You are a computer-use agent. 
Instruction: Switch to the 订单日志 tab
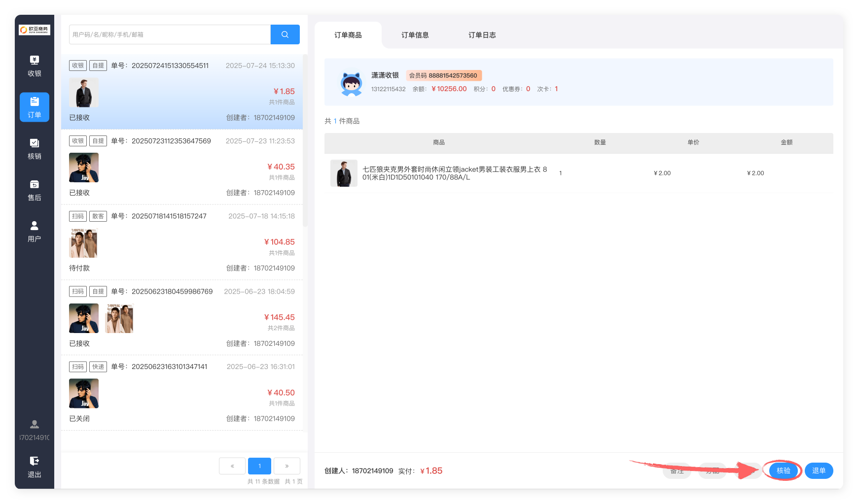point(482,35)
